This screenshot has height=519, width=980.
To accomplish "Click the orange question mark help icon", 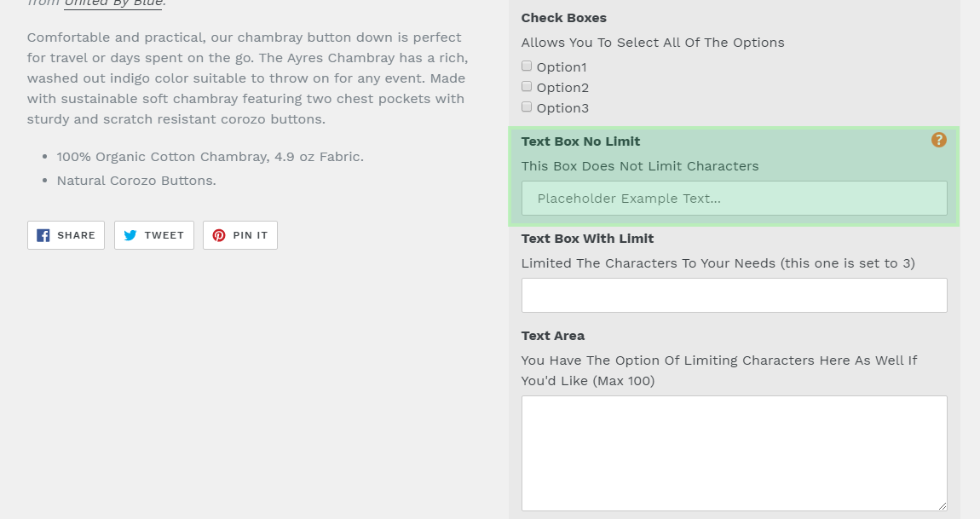I will [939, 140].
